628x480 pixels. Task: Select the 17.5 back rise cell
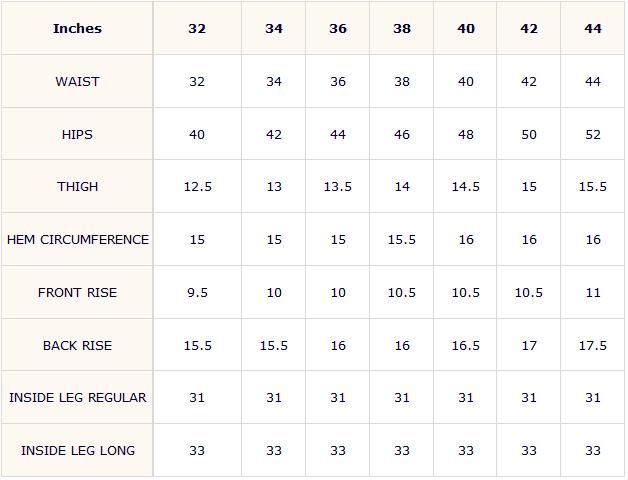(x=593, y=345)
